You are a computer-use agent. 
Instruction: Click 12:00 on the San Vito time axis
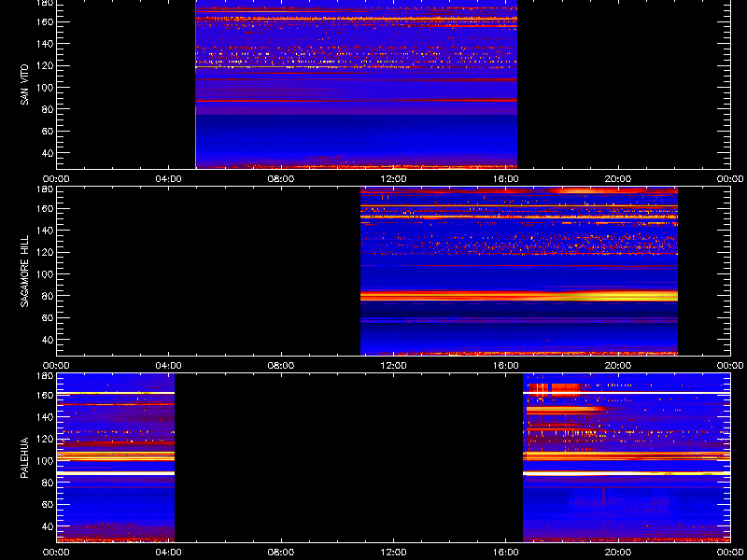click(x=393, y=179)
